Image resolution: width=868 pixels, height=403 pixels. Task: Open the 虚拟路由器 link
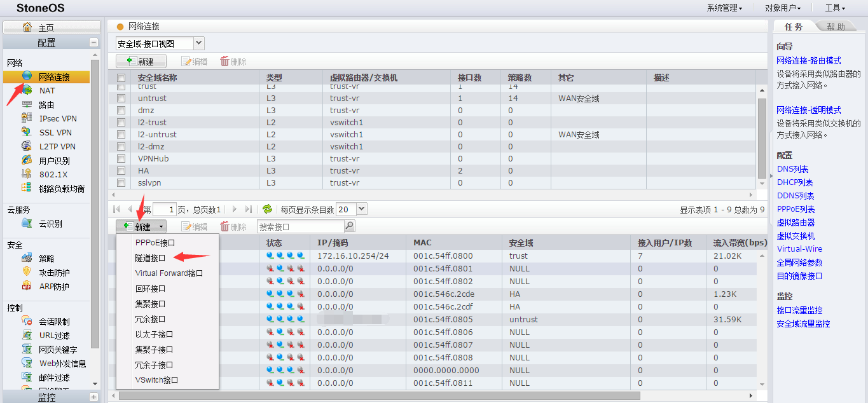796,222
